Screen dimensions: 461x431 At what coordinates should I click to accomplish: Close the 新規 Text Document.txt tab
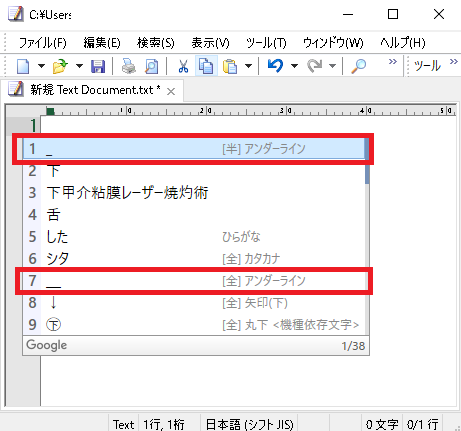point(171,91)
